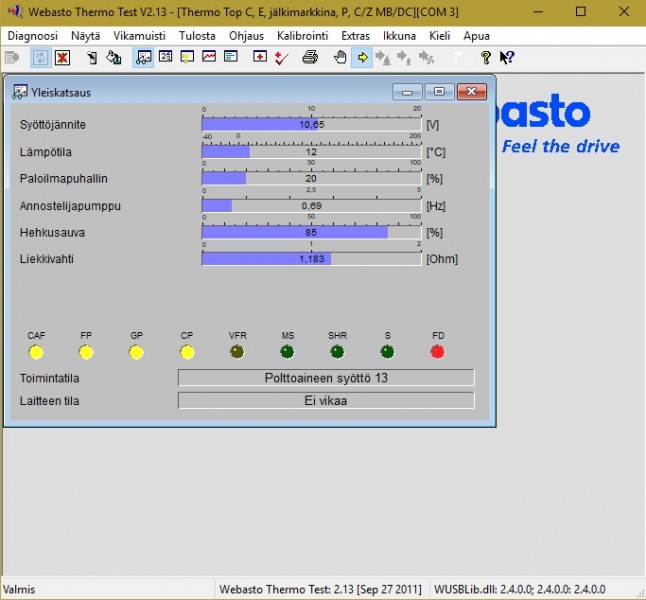Click the yellow CAF indicator light
Viewport: 646px width, 600px height.
coord(36,352)
